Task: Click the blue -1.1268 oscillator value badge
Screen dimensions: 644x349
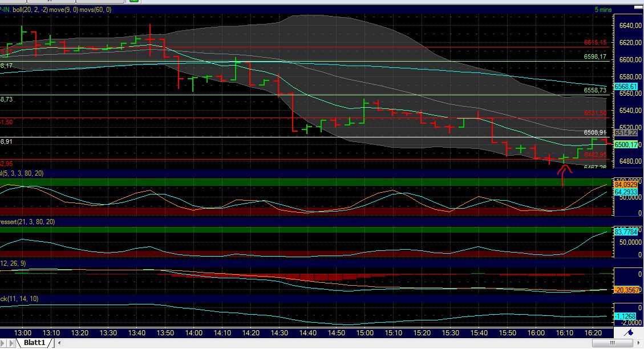Action: [626, 315]
